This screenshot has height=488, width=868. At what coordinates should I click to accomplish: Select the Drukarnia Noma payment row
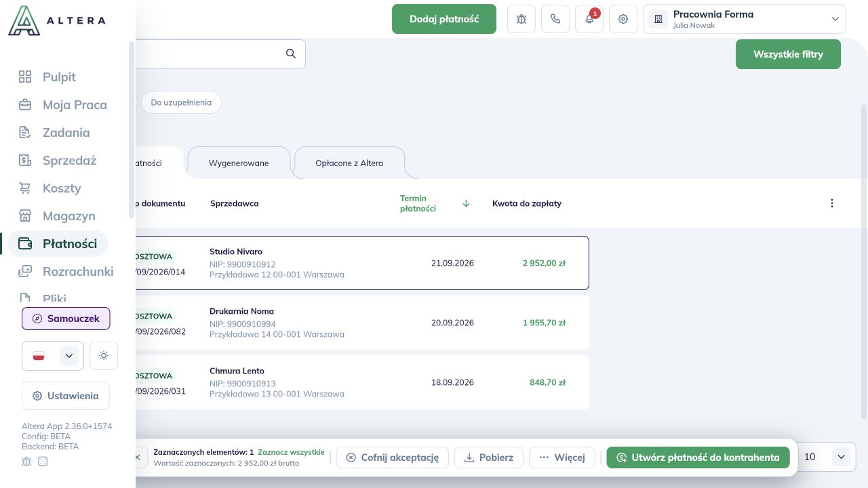pos(362,323)
